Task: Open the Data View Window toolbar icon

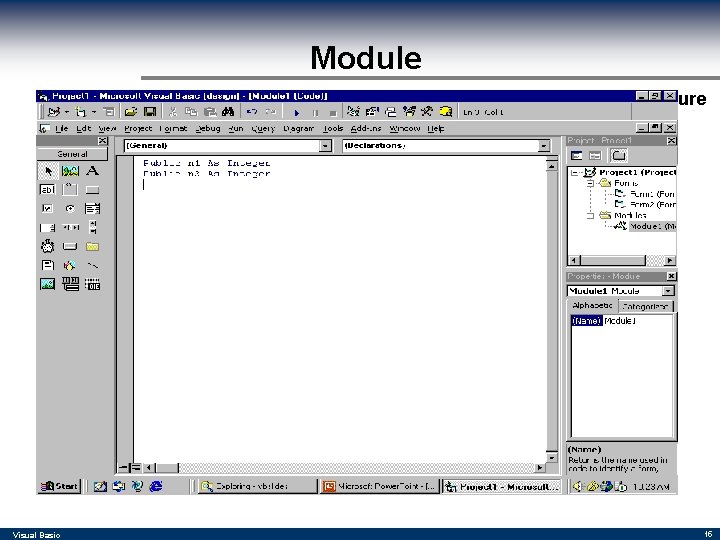Action: coord(446,112)
